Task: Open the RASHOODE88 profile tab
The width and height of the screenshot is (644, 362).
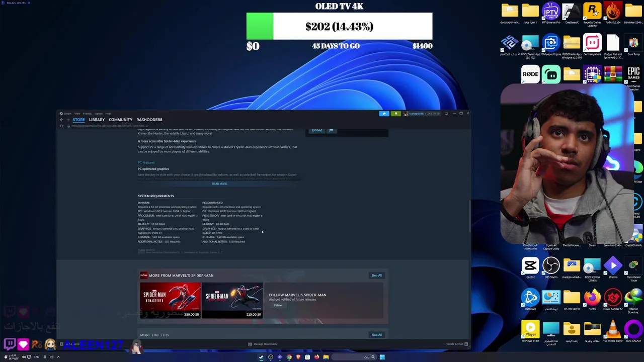Action: (149, 120)
